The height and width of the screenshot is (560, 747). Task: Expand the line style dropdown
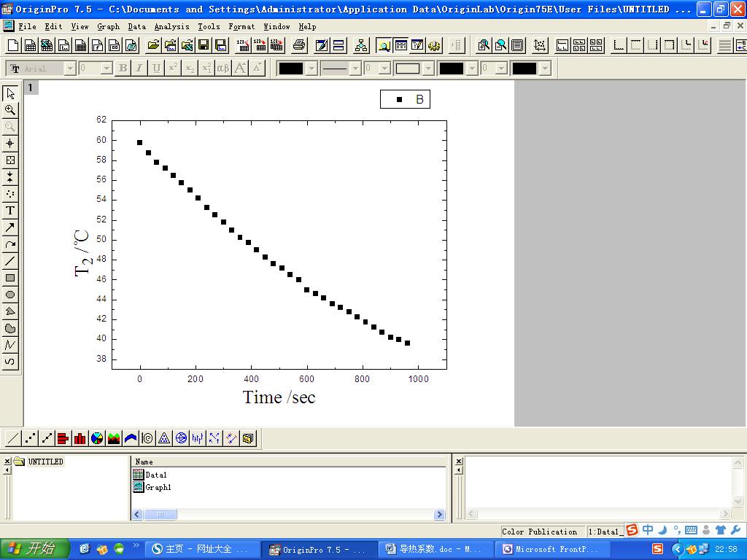(x=355, y=69)
